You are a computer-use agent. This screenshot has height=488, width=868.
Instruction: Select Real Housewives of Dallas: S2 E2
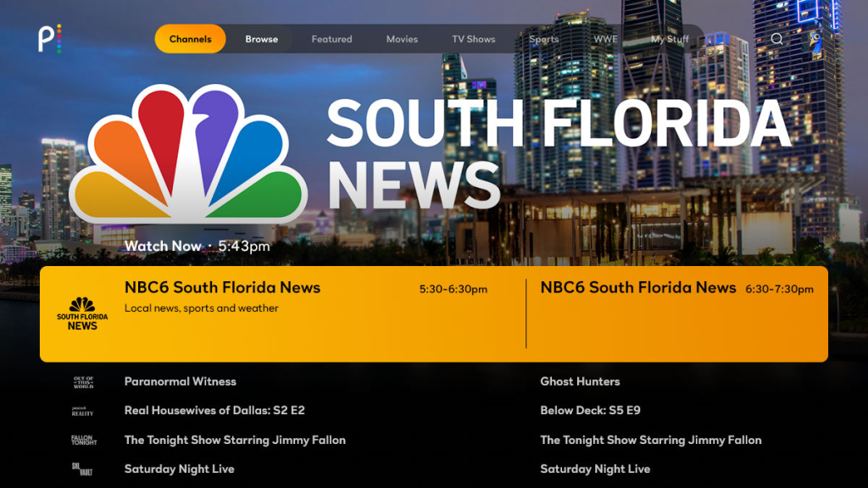(214, 410)
